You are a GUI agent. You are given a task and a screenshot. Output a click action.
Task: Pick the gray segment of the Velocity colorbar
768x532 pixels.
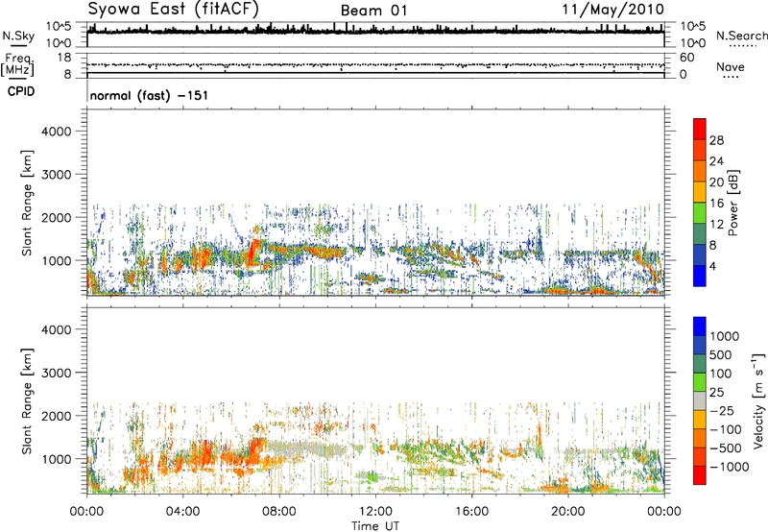[x=700, y=401]
